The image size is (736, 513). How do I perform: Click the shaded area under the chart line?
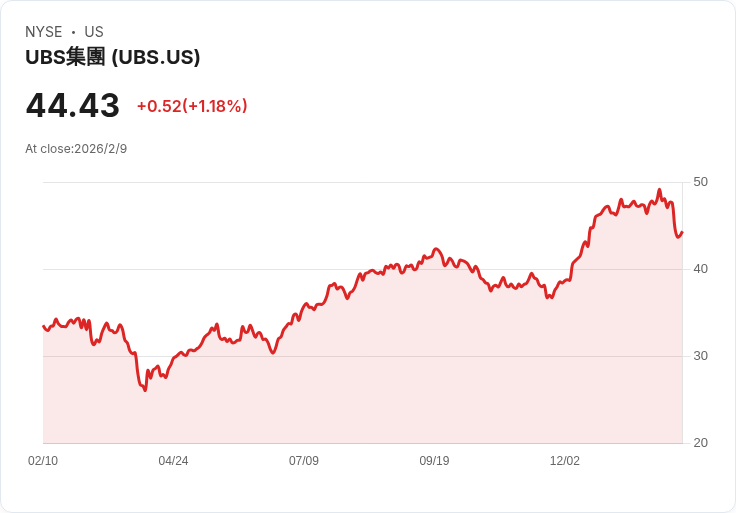[x=400, y=380]
